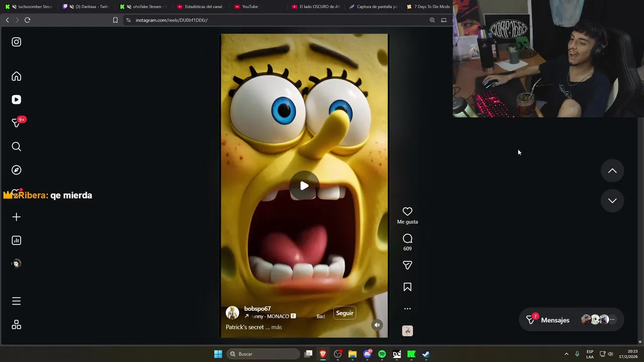The image size is (644, 362).
Task: Go to the next reel with the down chevron
Action: [x=612, y=201]
